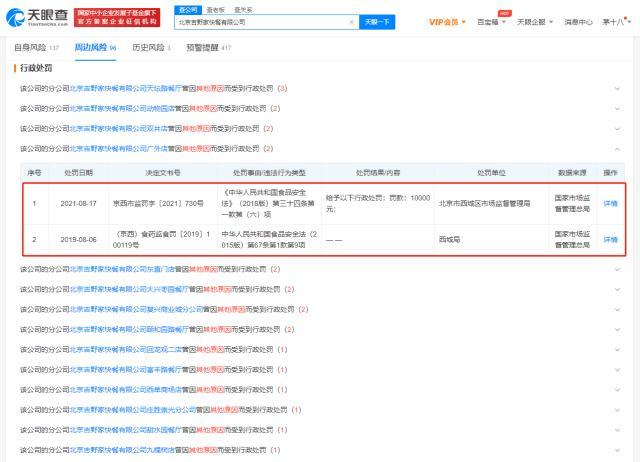
Task: Expand the 回龙观二店 penalty row chevron
Action: coord(617,350)
